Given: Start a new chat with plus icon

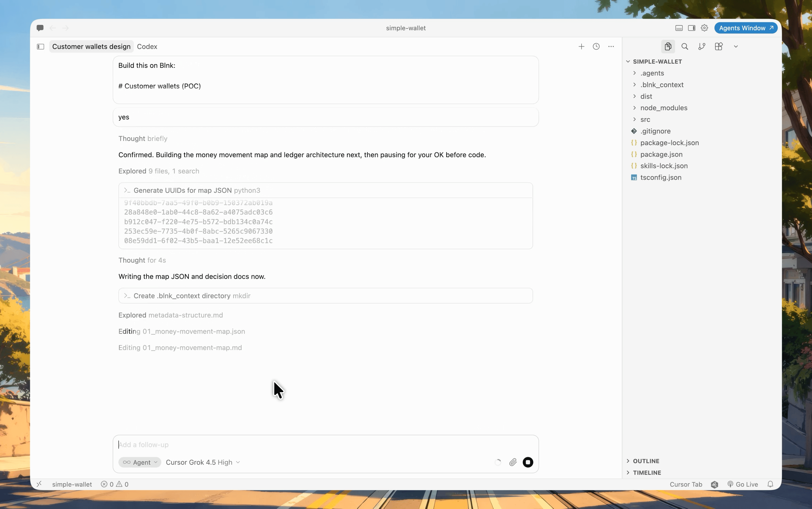Looking at the screenshot, I should [581, 46].
